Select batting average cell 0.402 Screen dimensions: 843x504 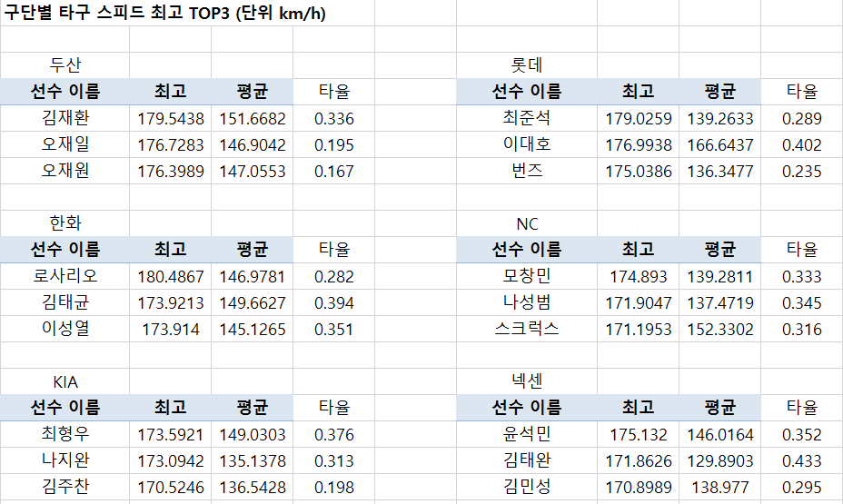point(801,144)
